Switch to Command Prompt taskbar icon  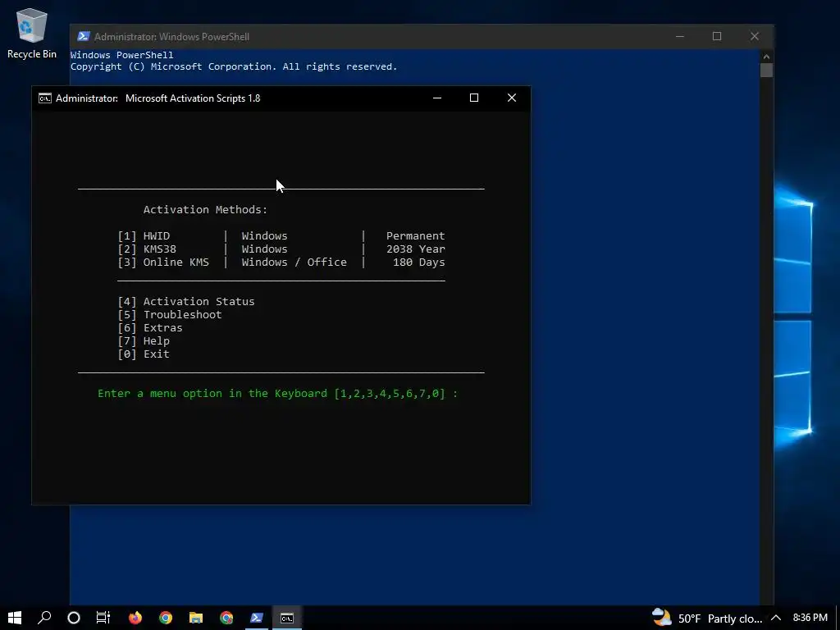(x=287, y=618)
